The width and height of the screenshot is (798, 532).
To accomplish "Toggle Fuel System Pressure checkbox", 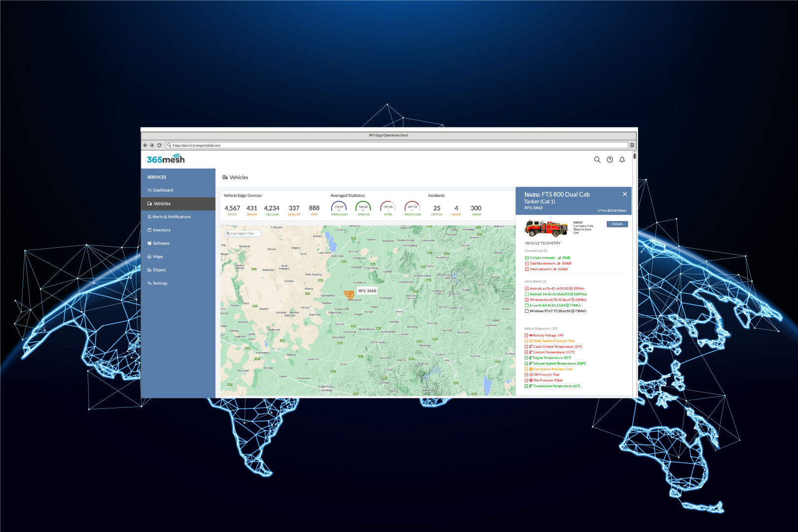I will pyautogui.click(x=526, y=369).
